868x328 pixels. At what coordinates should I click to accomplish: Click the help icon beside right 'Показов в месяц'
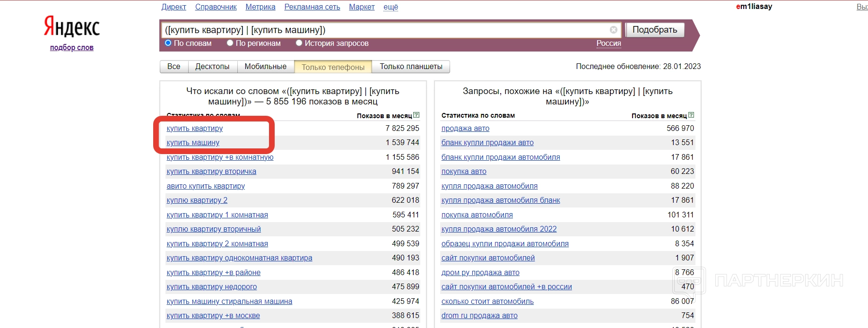691,115
